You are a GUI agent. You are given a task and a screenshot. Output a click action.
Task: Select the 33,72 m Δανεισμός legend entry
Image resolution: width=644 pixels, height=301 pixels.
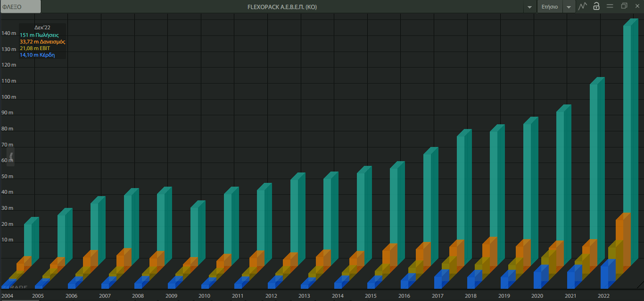(42, 41)
